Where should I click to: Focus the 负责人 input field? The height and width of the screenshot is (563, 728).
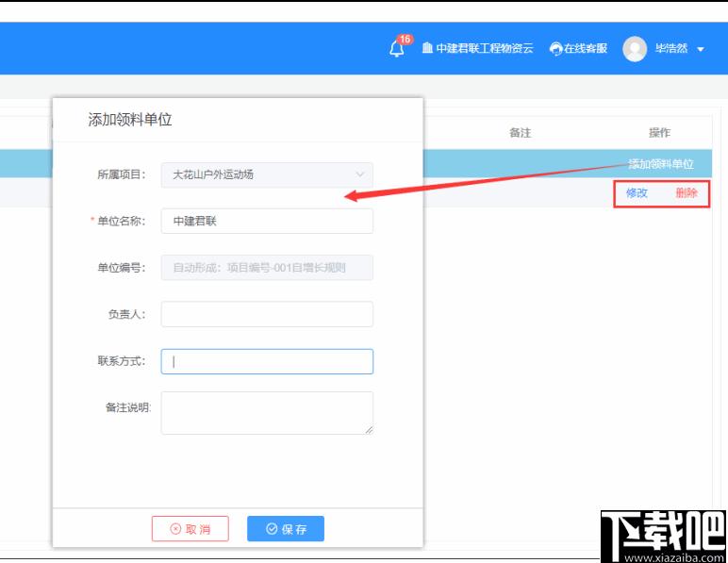click(x=267, y=314)
